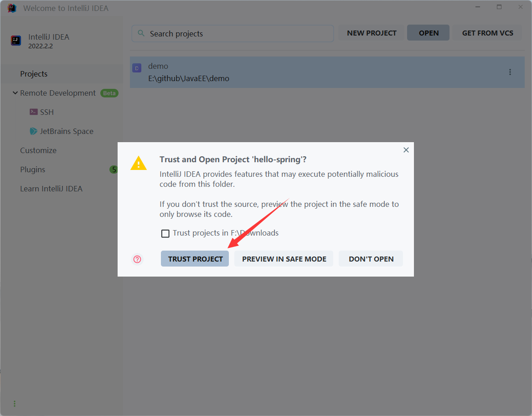Enable Trust projects in F:\Downloads checkbox
532x416 pixels.
[x=165, y=233]
